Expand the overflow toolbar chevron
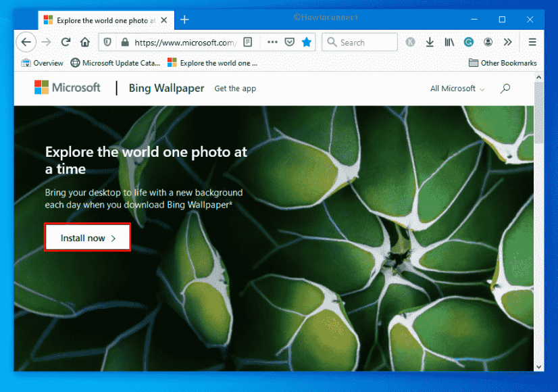 507,42
